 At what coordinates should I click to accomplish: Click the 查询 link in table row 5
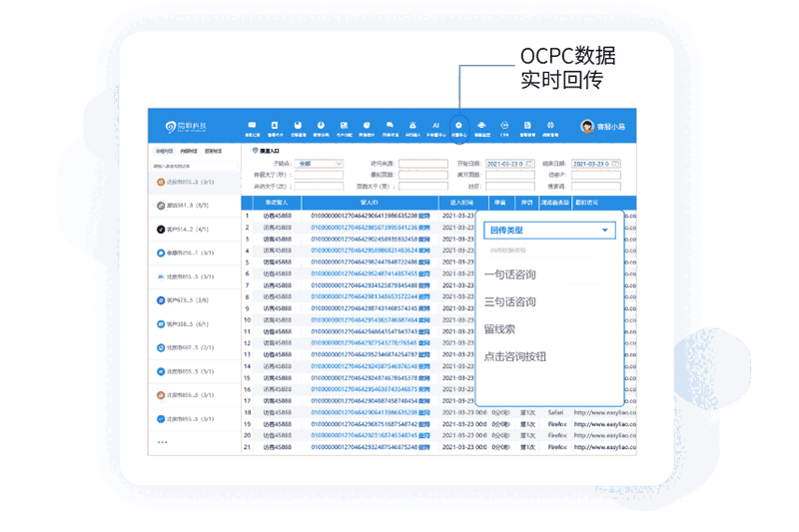(423, 263)
